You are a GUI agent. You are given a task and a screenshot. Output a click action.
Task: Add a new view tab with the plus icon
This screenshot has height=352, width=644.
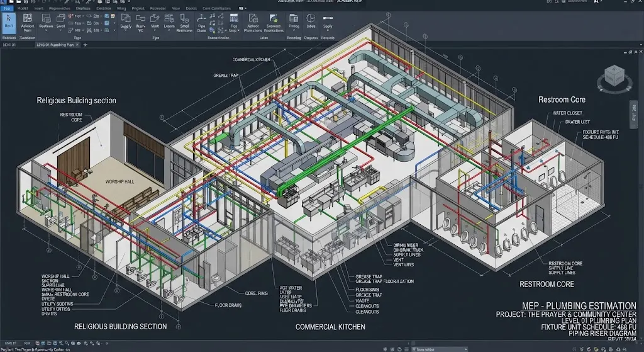(x=85, y=45)
